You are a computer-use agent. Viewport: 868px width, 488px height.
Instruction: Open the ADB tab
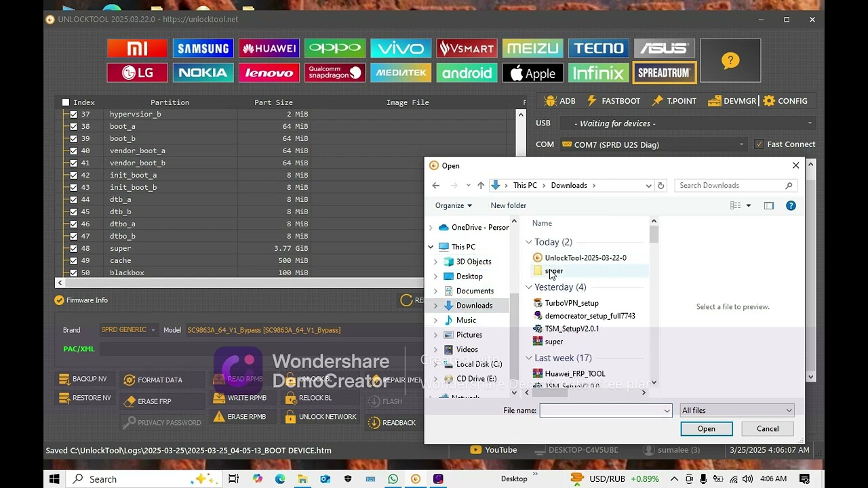(x=560, y=101)
